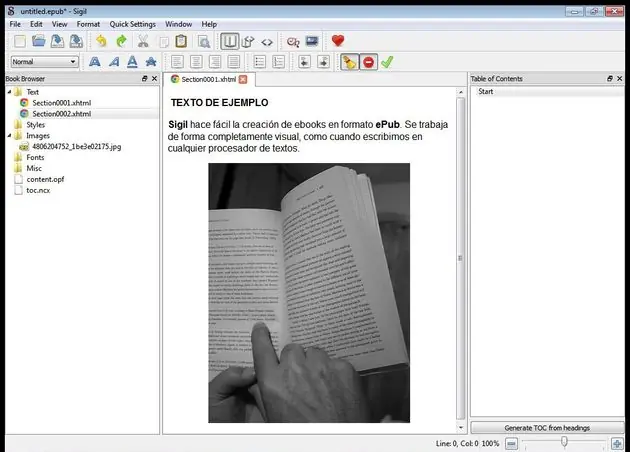Close the Book Browser panel
This screenshot has height=452, width=630.
(154, 78)
